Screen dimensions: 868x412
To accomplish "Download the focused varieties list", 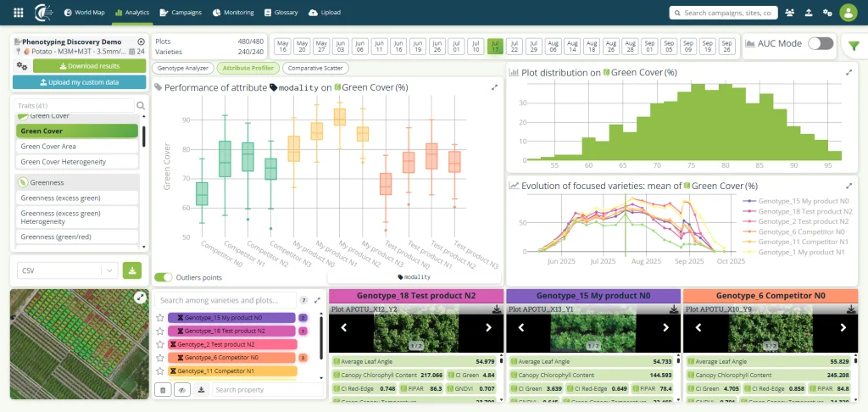I will tap(202, 390).
